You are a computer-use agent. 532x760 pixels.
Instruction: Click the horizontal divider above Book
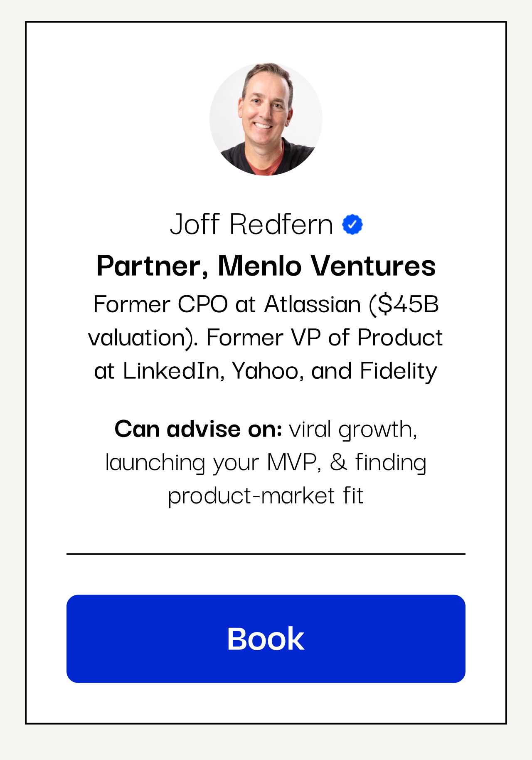(x=266, y=554)
